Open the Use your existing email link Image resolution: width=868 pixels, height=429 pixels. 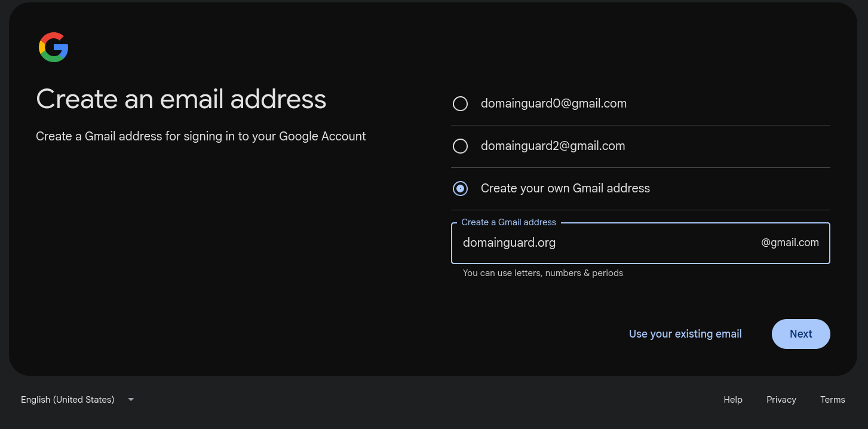[x=685, y=334]
